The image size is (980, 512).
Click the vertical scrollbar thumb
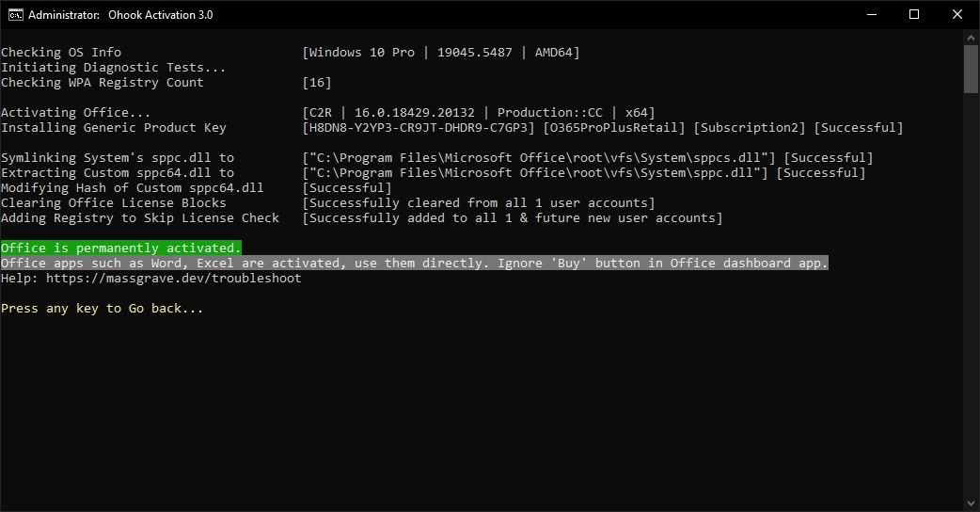pyautogui.click(x=971, y=70)
